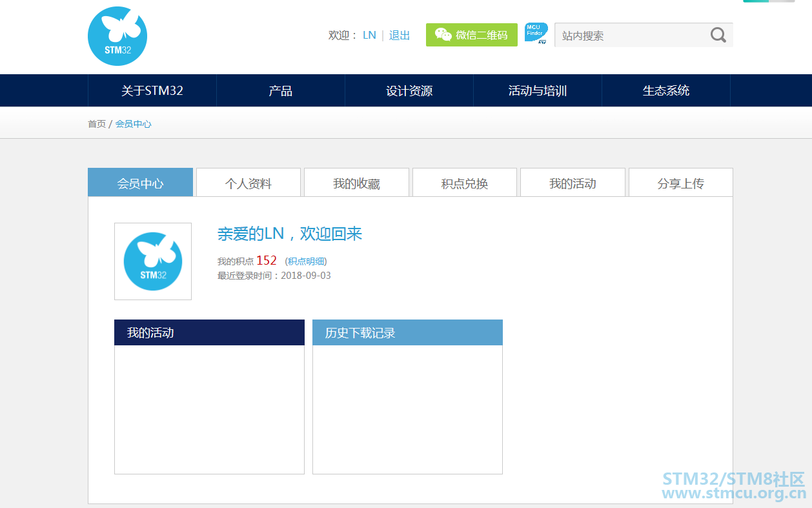Click the 亲爱的LN，欢迎回来 greeting
This screenshot has height=508, width=812.
(x=290, y=234)
